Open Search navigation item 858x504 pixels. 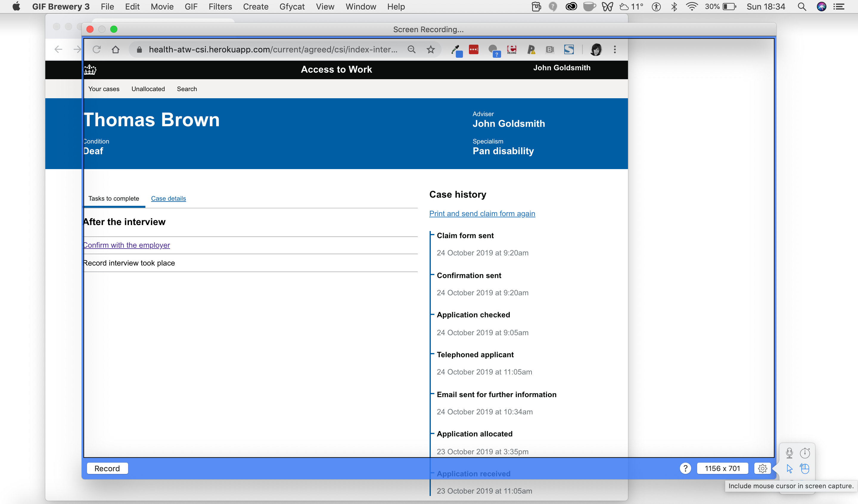(187, 89)
